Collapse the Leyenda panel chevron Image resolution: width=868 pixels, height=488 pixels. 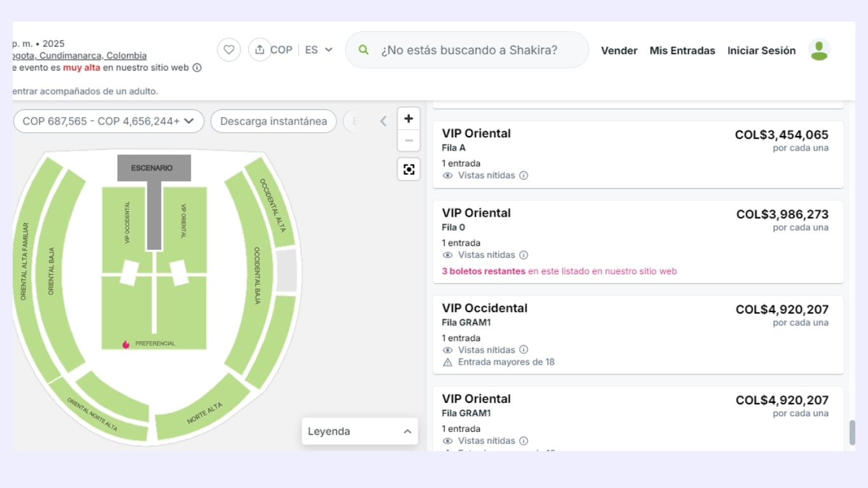407,431
